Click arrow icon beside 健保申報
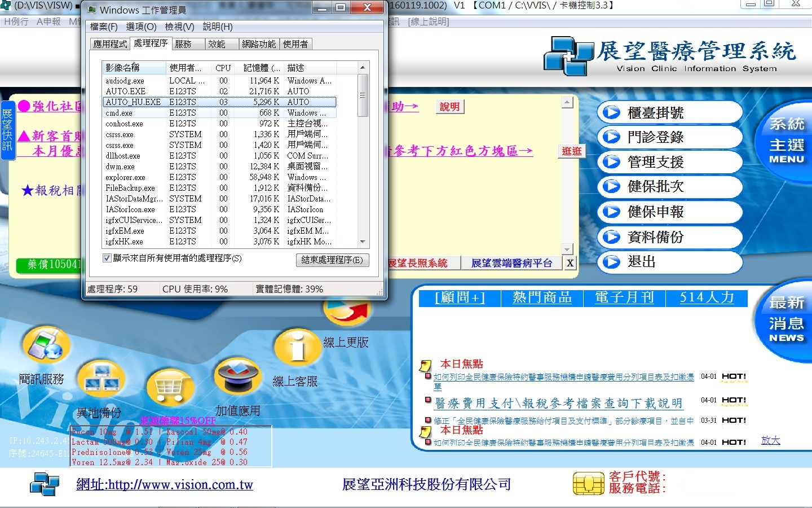This screenshot has height=508, width=812. click(611, 212)
